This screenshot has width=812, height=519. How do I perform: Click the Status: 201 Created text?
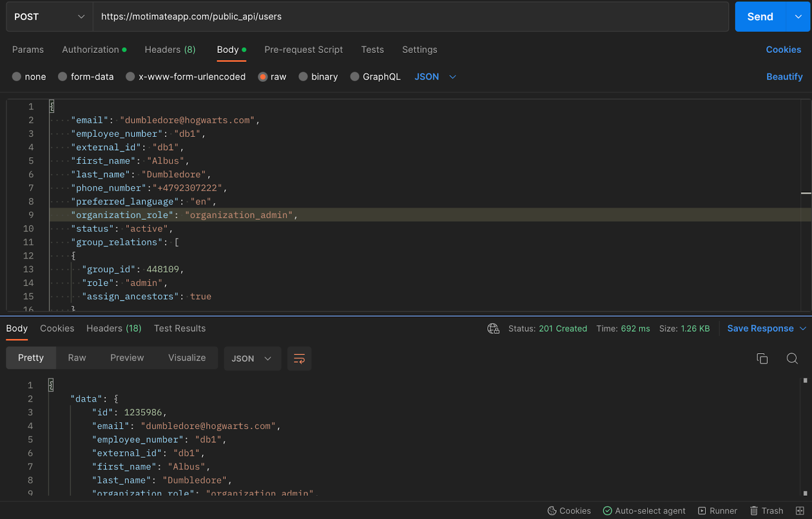pyautogui.click(x=548, y=329)
